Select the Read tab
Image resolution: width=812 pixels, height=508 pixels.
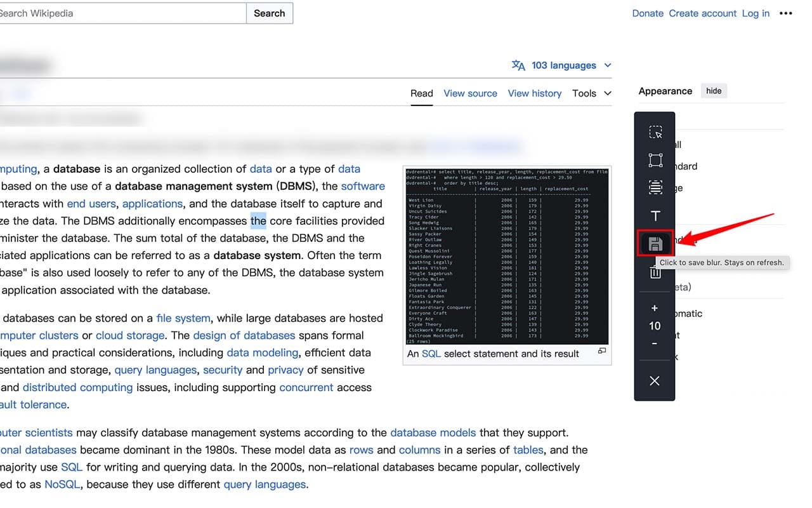pyautogui.click(x=421, y=93)
